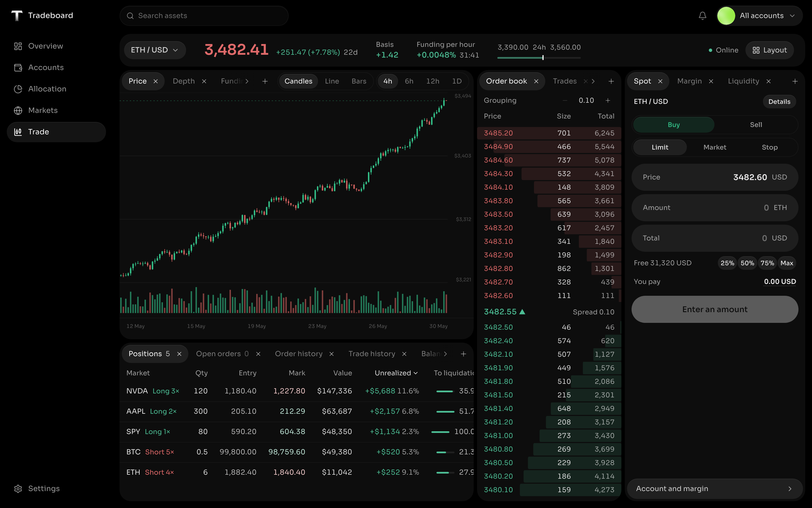Go to Accounts in the sidebar
Image resolution: width=812 pixels, height=508 pixels.
pyautogui.click(x=56, y=67)
